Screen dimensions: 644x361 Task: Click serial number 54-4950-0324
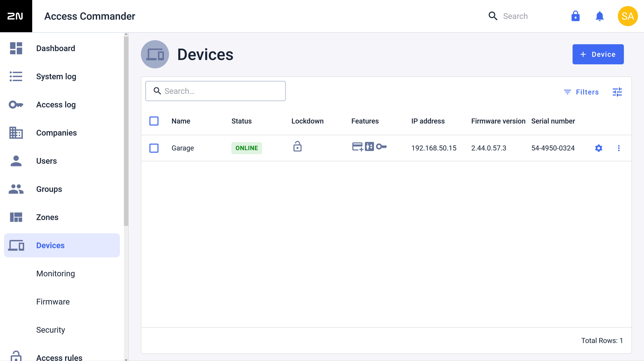553,148
